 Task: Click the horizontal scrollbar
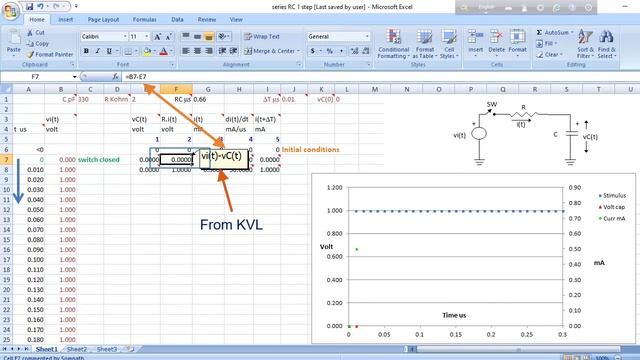(x=518, y=349)
